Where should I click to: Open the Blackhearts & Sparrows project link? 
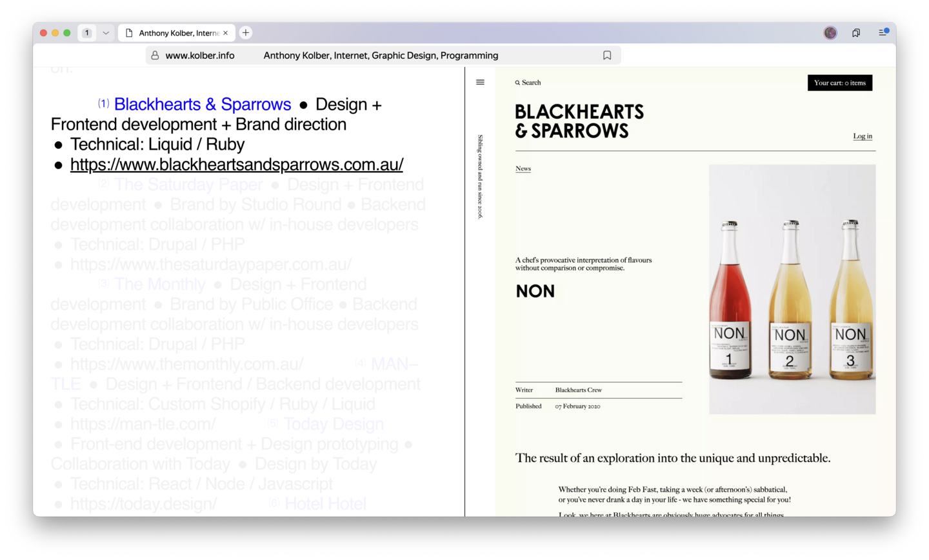[x=203, y=105]
